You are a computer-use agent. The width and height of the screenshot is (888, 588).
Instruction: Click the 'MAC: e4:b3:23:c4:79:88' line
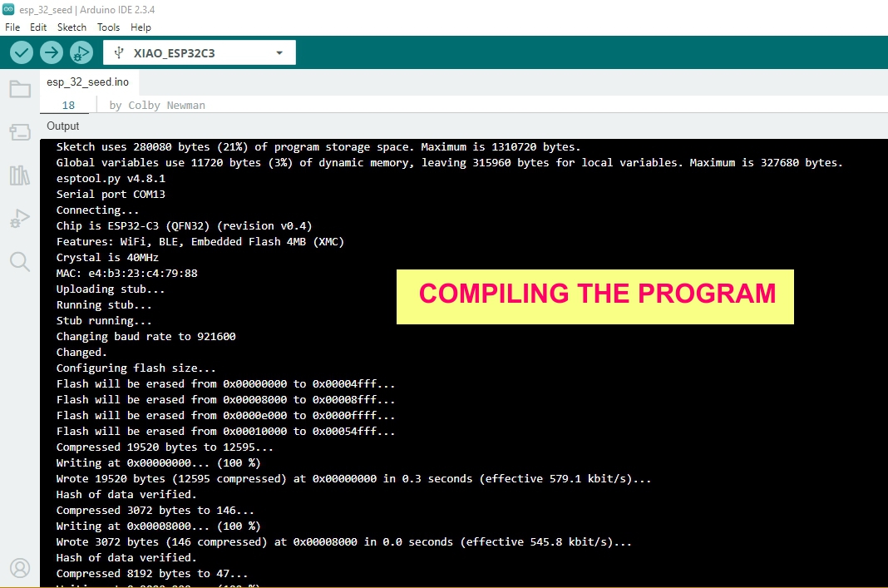coord(127,273)
